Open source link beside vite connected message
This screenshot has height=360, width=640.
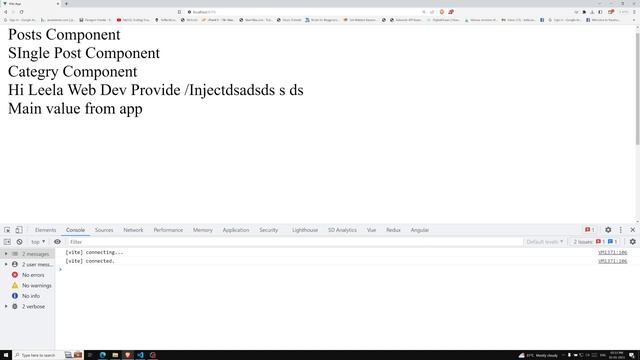612,261
